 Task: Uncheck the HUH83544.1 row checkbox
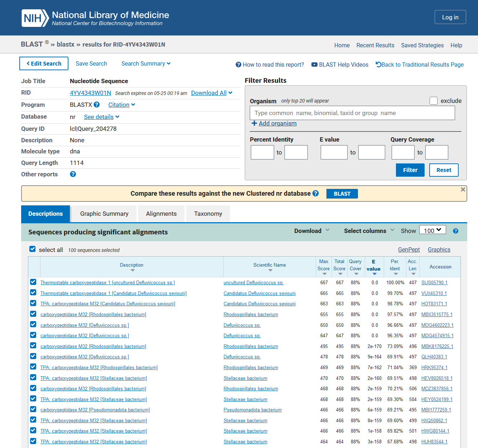pos(33,441)
